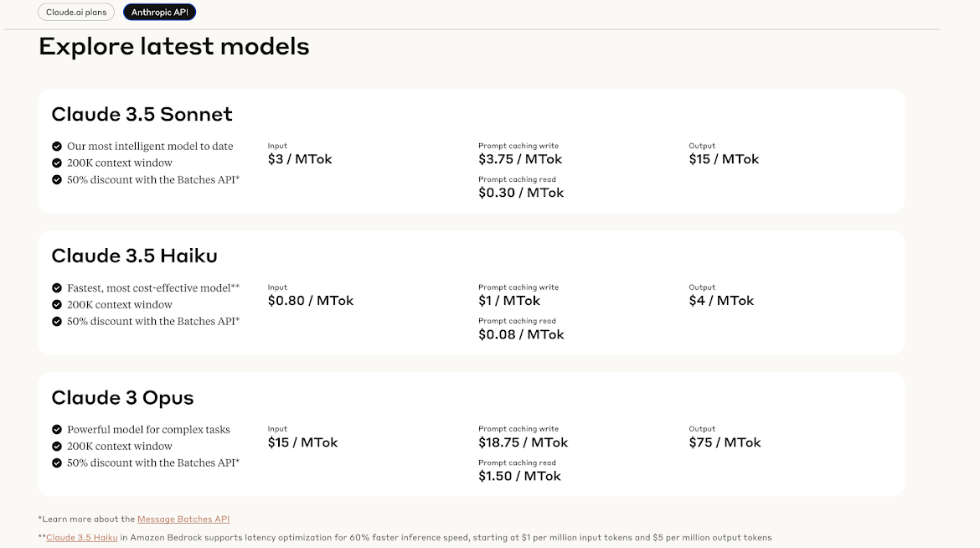980x548 pixels.
Task: Click checkmark beside Haiku 50% Batches API discount
Action: [x=57, y=322]
